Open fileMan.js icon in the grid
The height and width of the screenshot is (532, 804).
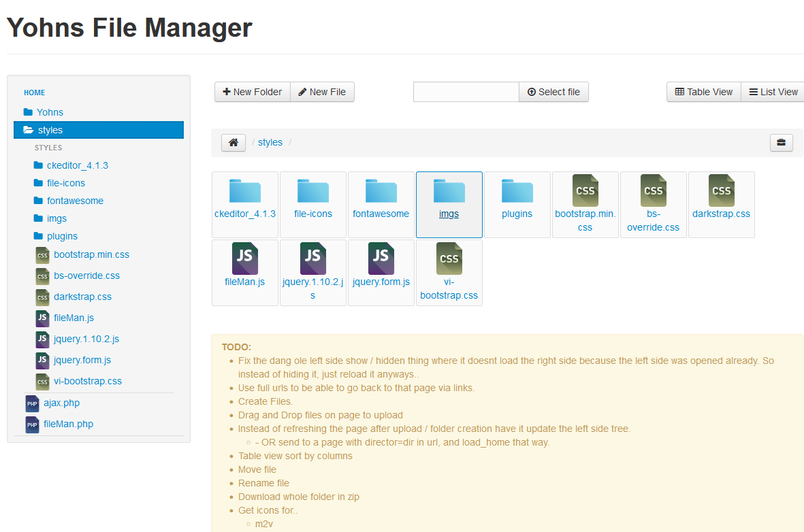click(244, 259)
